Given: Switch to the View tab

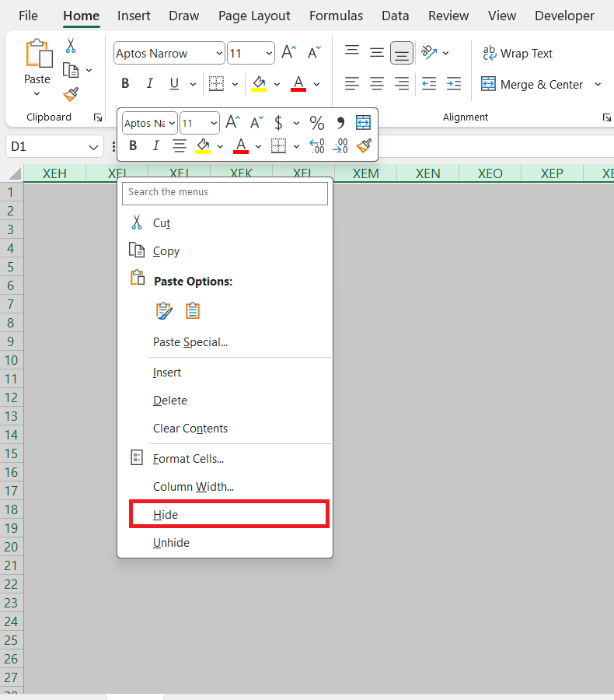Looking at the screenshot, I should coord(502,16).
